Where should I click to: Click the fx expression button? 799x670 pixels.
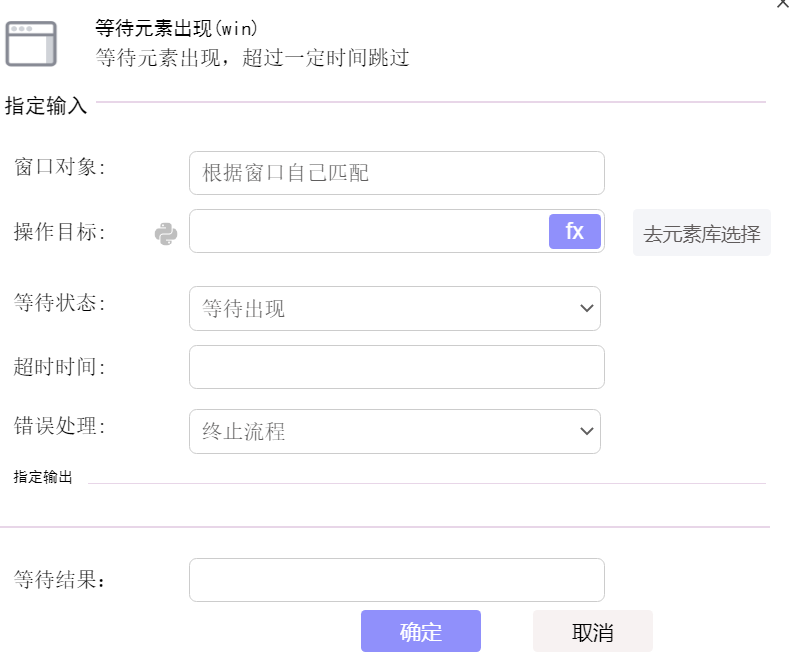[574, 231]
